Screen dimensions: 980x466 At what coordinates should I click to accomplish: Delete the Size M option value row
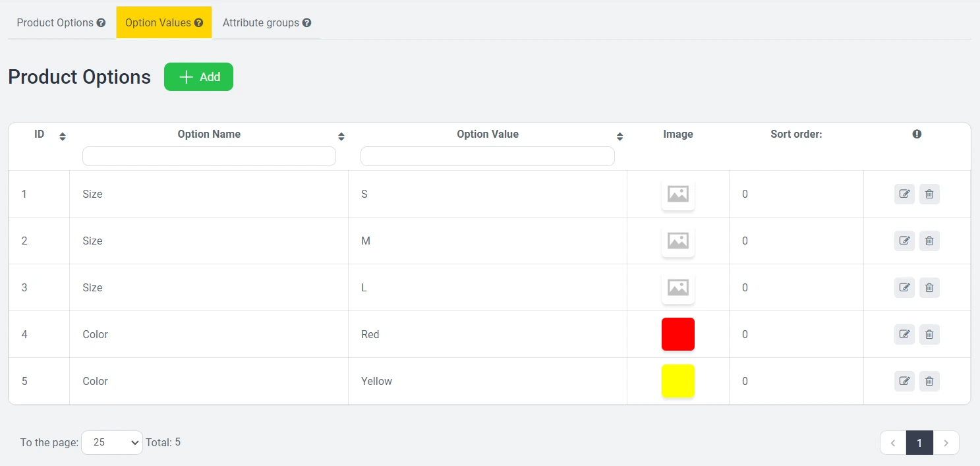coord(929,241)
